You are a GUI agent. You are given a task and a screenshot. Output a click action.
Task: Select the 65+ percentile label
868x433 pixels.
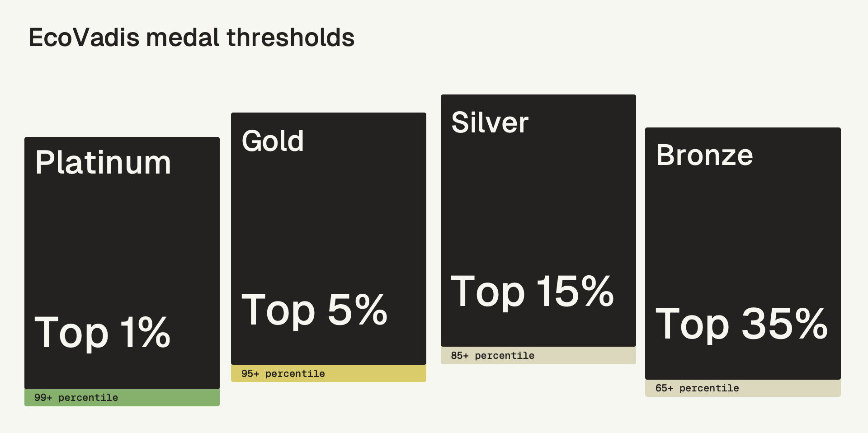pos(697,388)
